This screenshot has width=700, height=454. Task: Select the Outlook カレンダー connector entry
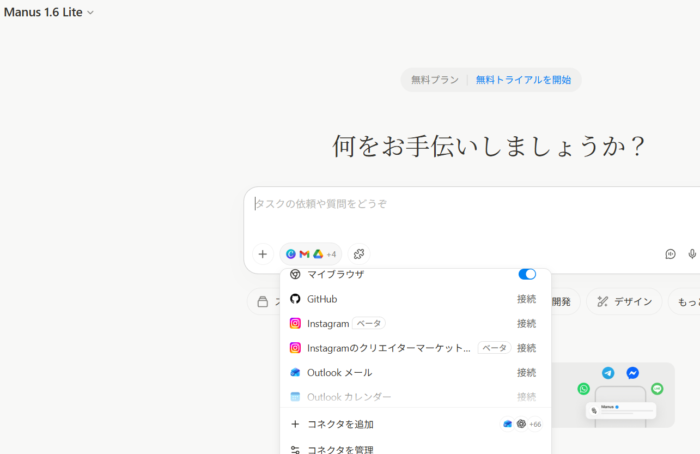click(x=349, y=397)
